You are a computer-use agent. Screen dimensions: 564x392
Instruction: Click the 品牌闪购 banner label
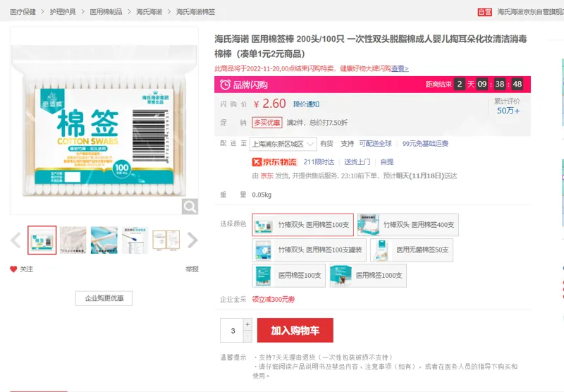click(250, 85)
